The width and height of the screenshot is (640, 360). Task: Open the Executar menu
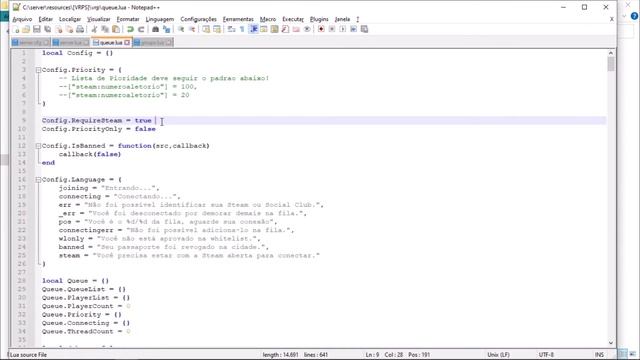tap(293, 19)
